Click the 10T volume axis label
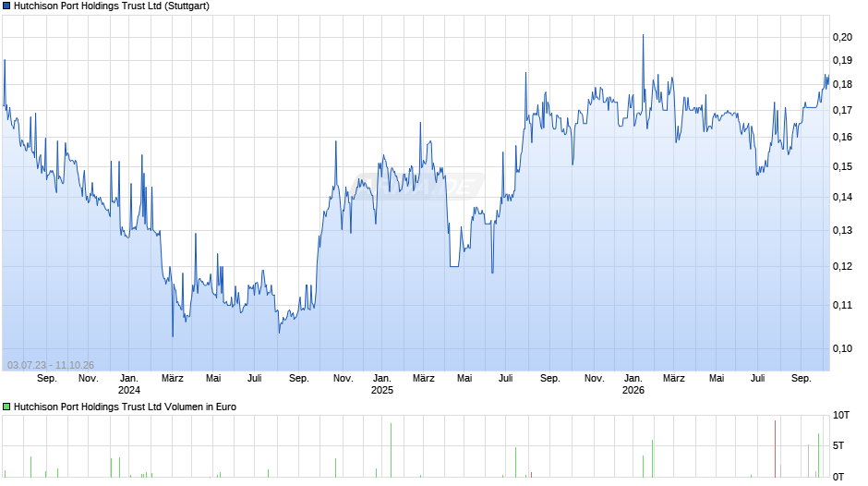868x486 pixels. point(841,415)
